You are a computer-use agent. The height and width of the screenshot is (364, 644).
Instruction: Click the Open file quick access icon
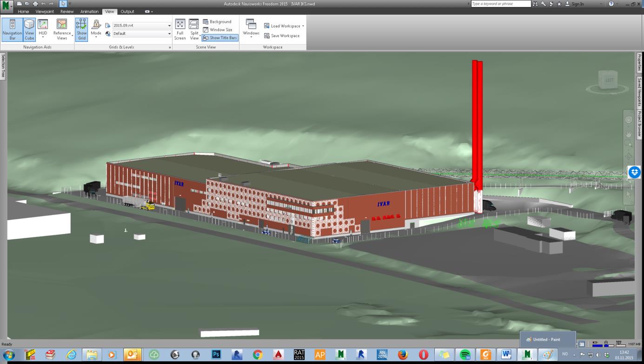pos(27,4)
